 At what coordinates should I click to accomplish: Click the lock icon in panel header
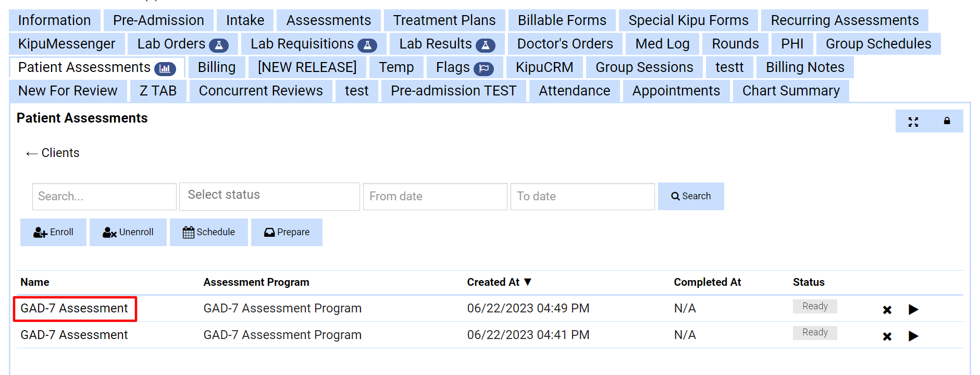pos(947,121)
